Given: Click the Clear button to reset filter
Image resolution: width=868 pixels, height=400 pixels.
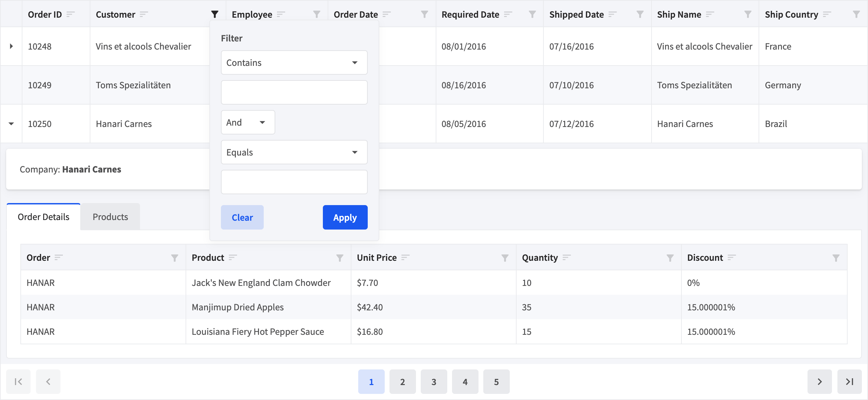Looking at the screenshot, I should point(242,217).
